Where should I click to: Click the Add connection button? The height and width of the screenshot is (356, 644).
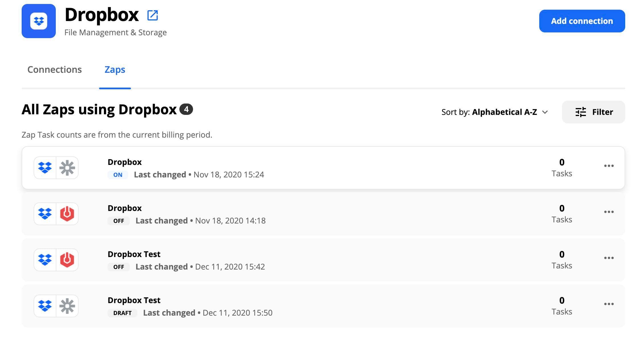coord(582,21)
